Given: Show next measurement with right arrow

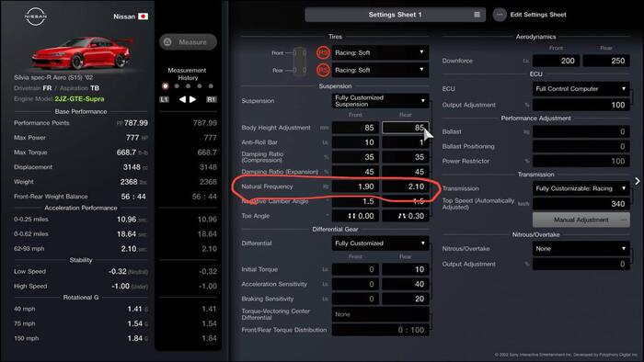Looking at the screenshot, I should [x=192, y=99].
